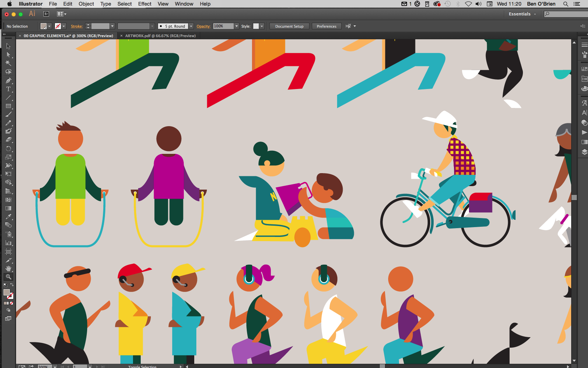
Task: Open the Layers panel icon
Action: (584, 152)
